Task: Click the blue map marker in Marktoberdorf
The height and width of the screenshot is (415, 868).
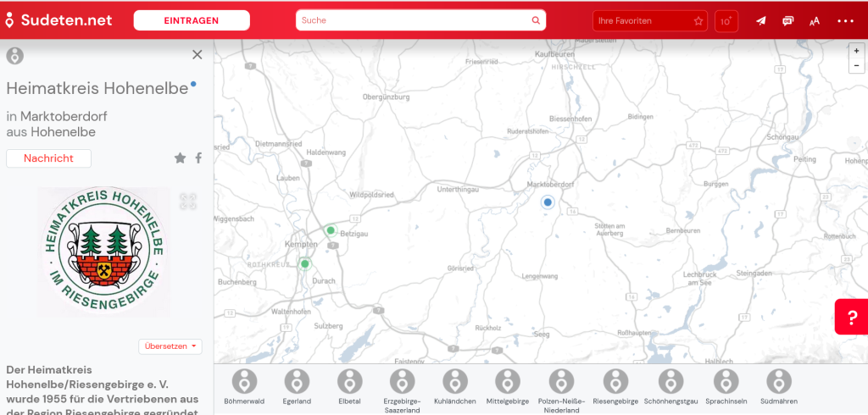Action: click(548, 202)
